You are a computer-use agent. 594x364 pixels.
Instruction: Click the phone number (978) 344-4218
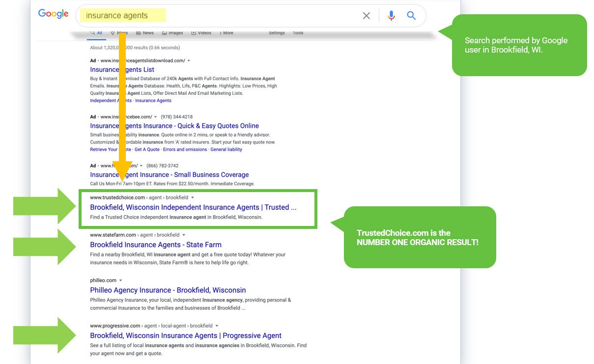177,117
